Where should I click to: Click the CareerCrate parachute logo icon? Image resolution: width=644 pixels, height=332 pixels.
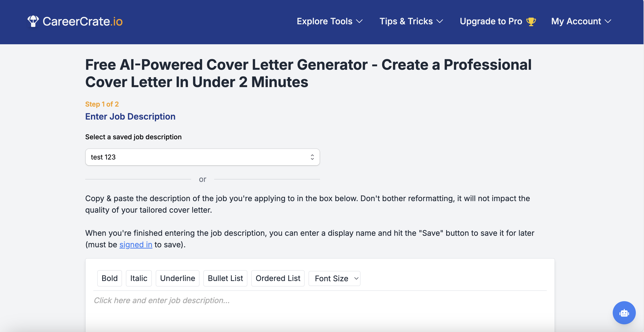(x=33, y=21)
